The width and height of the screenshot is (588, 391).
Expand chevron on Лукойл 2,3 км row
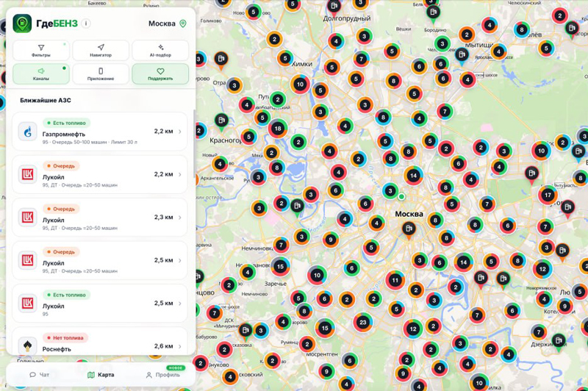tap(180, 218)
